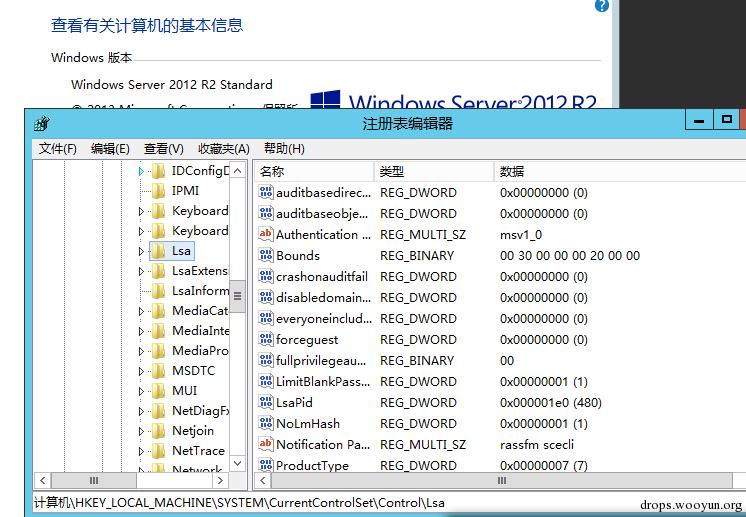Expand the IDConfigD tree node
This screenshot has width=746, height=517.
(x=141, y=171)
